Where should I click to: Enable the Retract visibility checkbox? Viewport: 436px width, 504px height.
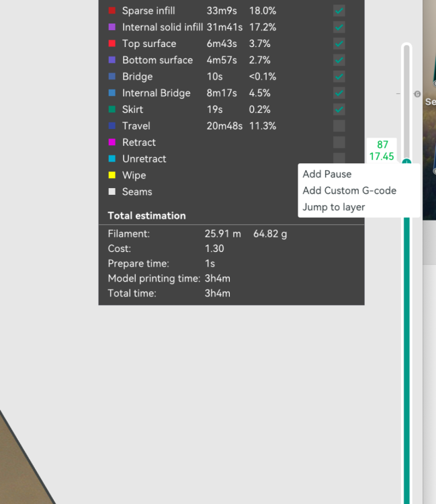point(339,142)
